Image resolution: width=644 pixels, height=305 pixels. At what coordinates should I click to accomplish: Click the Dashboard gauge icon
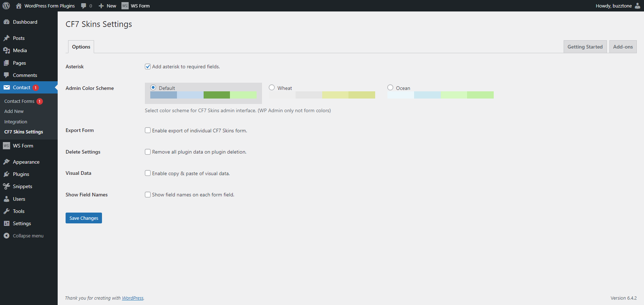coord(6,22)
